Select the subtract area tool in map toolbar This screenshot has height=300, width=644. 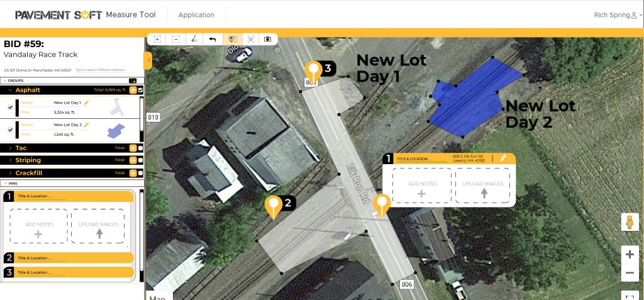pos(175,39)
